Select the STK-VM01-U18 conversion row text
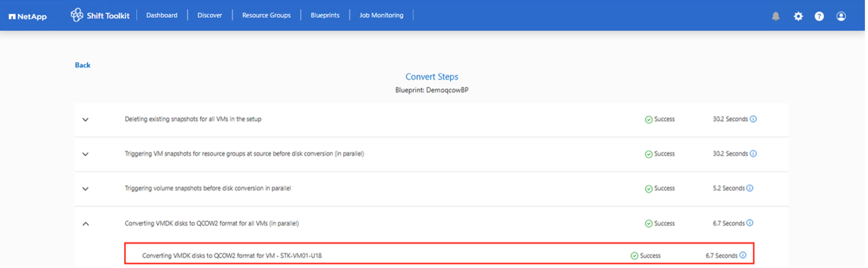Viewport: 868px width, 268px height. pos(232,255)
